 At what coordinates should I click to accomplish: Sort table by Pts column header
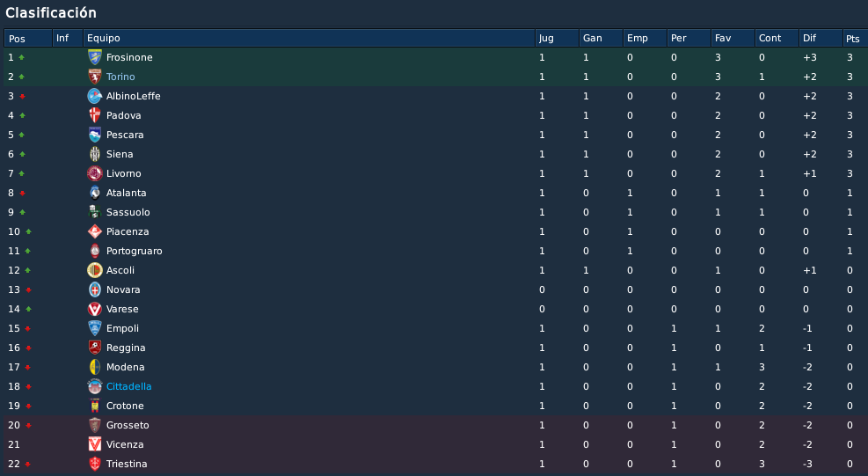(x=855, y=38)
